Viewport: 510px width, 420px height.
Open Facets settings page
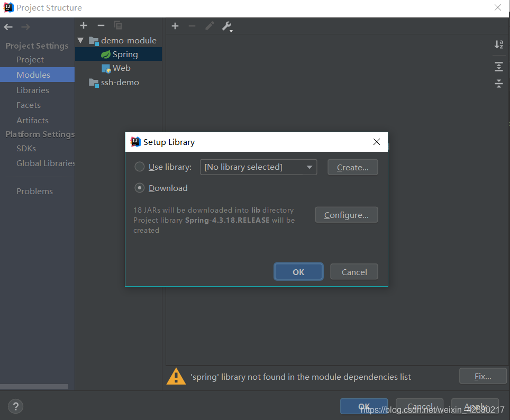pos(29,105)
